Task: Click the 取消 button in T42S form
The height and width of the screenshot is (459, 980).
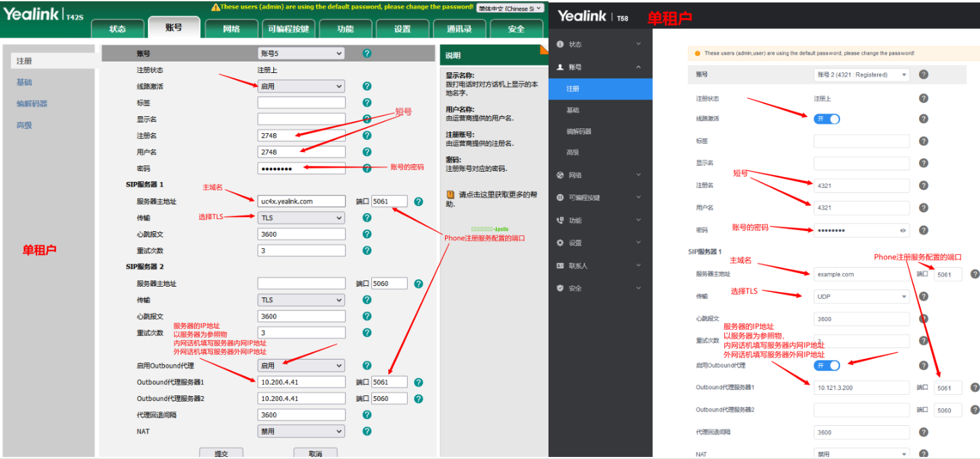Action: click(315, 453)
